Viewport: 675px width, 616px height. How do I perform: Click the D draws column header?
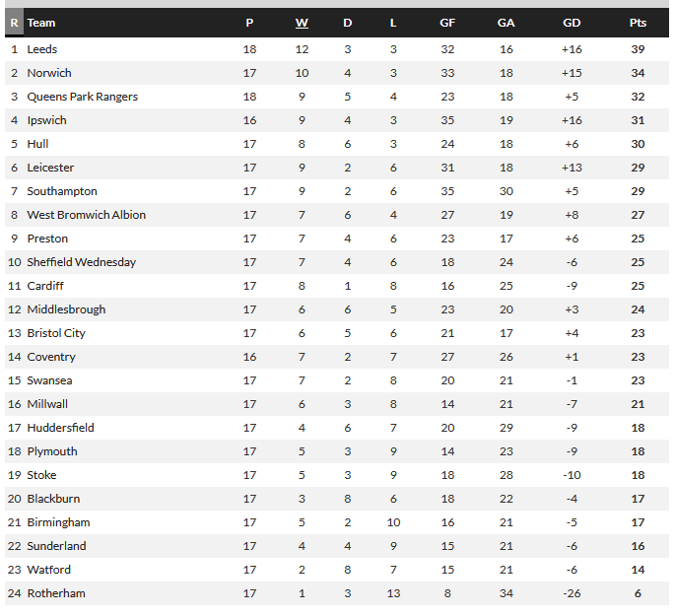348,23
